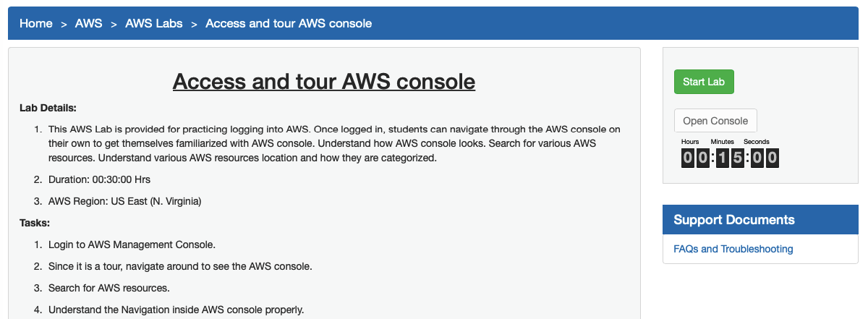
Task: Click the timer minutes digit showing 5
Action: [x=737, y=158]
